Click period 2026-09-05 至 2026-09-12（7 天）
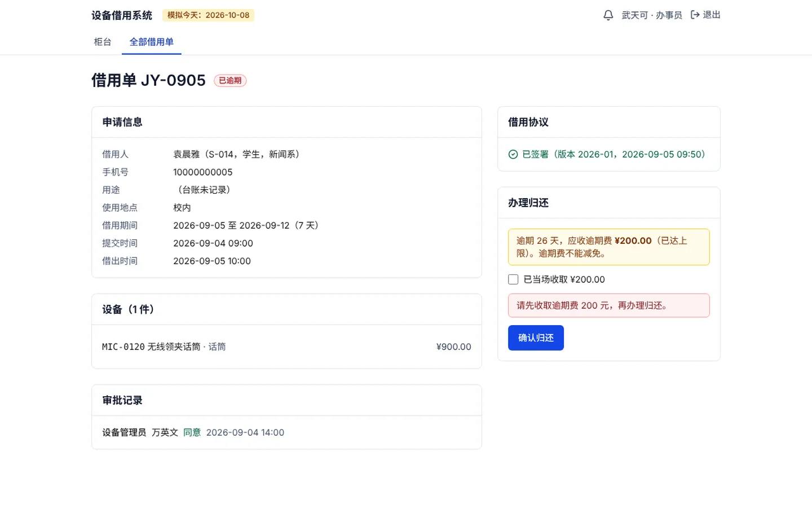Screen dimensions: 812x508 [x=248, y=225]
